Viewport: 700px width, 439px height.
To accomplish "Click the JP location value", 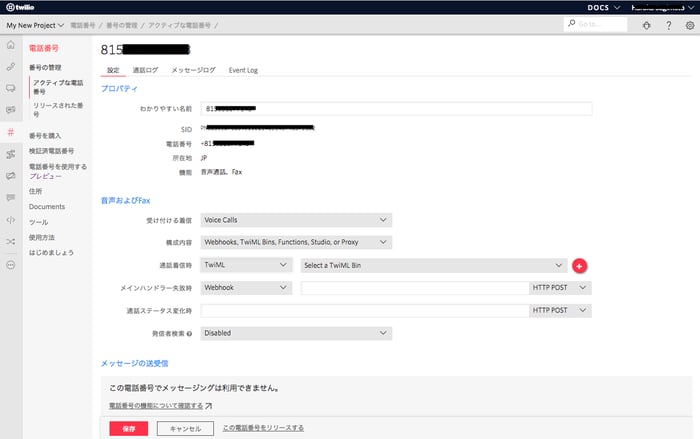I will [204, 158].
